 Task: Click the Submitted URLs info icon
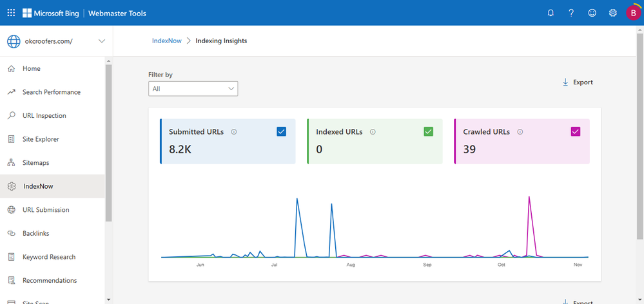234,132
